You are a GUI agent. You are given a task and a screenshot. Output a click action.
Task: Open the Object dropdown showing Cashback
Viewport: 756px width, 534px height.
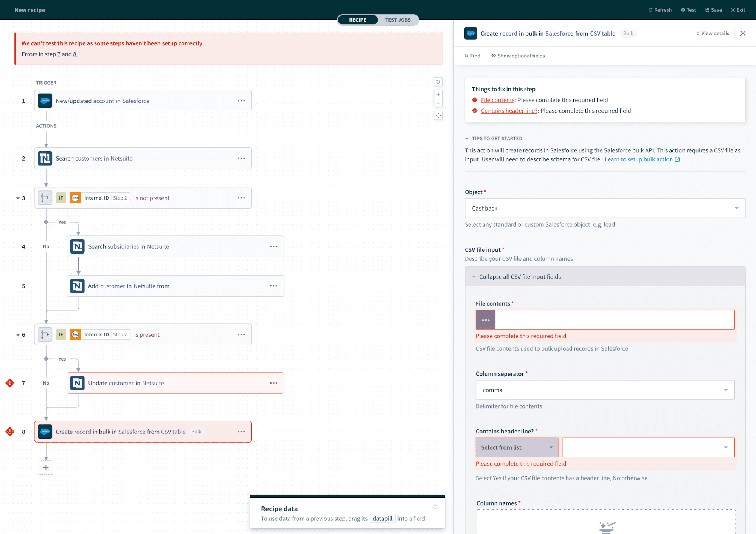pyautogui.click(x=604, y=208)
